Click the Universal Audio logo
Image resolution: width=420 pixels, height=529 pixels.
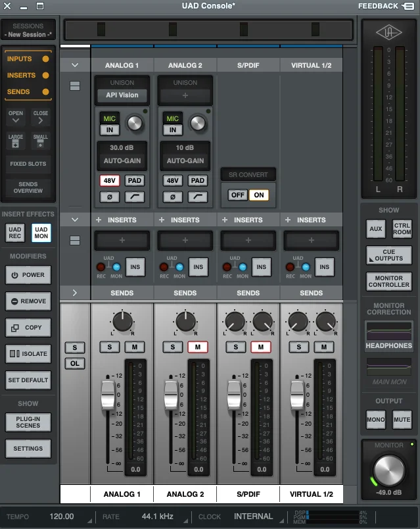tap(388, 33)
